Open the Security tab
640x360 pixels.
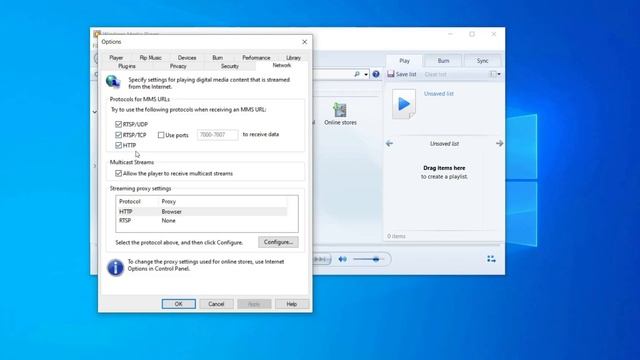(x=230, y=66)
